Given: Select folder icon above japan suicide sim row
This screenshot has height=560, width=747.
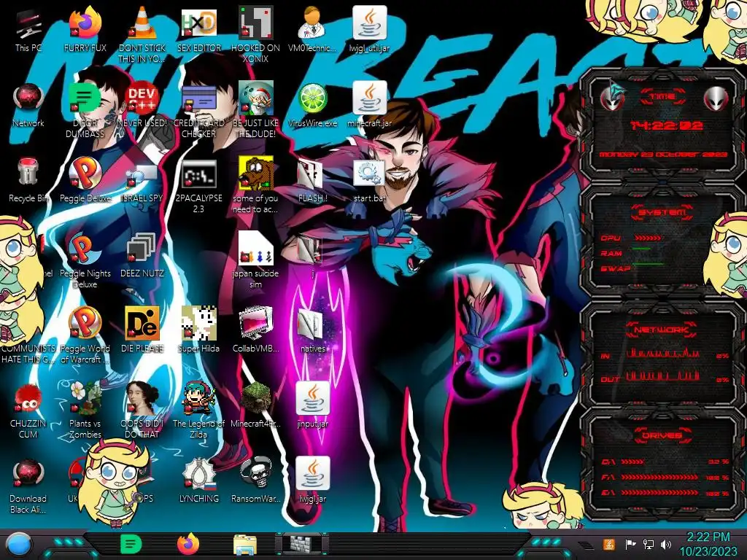Looking at the screenshot, I should (312, 254).
